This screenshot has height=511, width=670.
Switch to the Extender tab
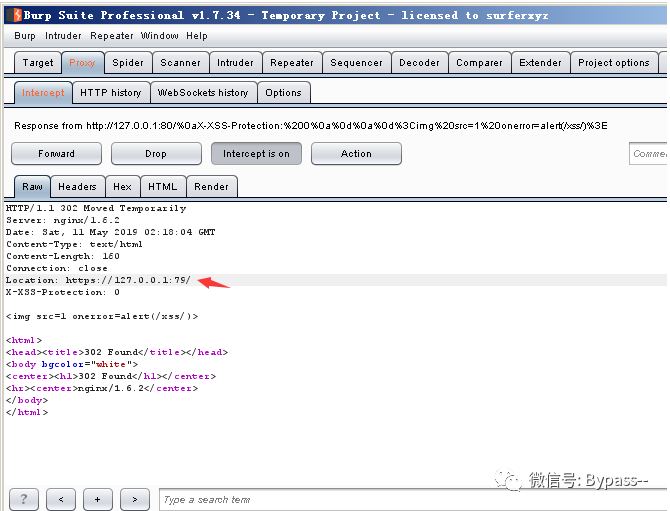point(540,63)
